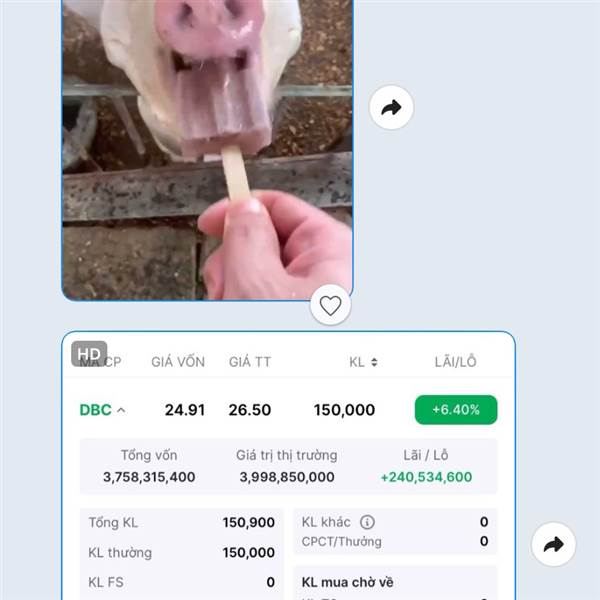Screen dimensions: 600x600
Task: Forward the DBC portfolio screenshot message
Action: pos(553,544)
